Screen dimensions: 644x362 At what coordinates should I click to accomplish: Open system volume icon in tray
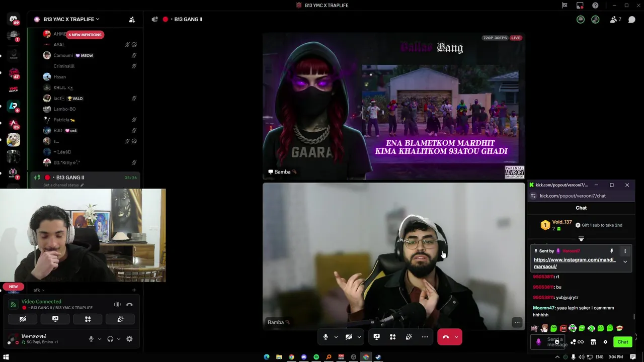point(582,357)
